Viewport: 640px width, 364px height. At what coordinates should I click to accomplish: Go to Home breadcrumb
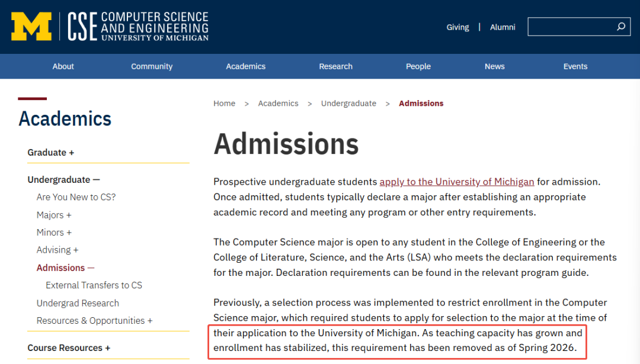click(x=224, y=104)
